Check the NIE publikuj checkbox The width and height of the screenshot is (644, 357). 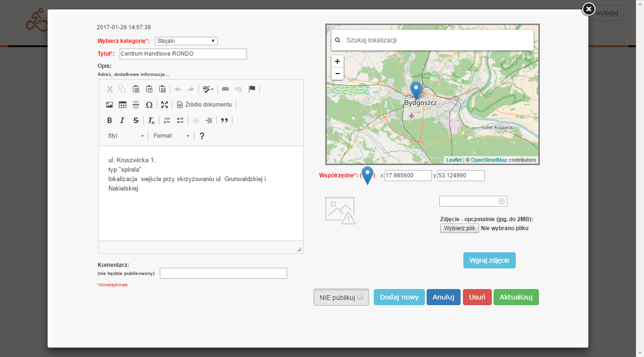[x=360, y=297]
